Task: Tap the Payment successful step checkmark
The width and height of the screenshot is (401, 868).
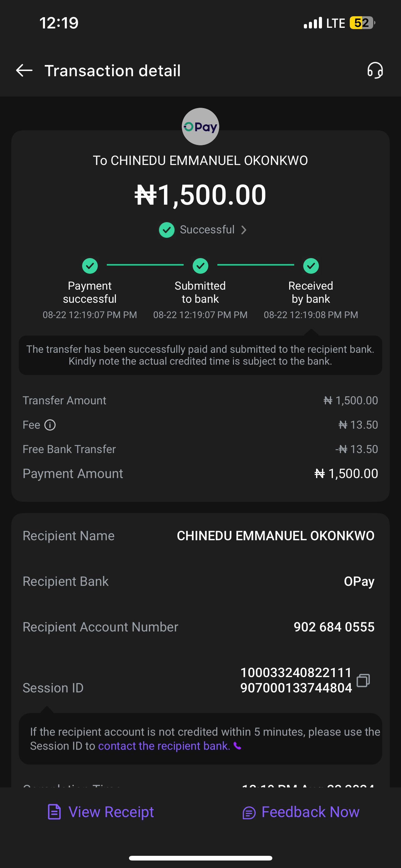Action: 90,266
